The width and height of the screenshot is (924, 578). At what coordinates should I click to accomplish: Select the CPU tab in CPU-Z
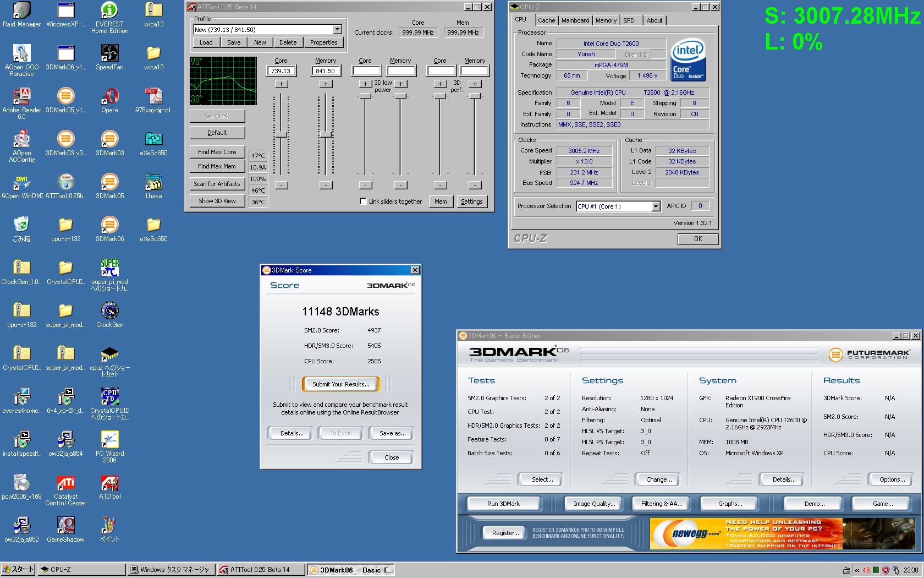(x=520, y=20)
